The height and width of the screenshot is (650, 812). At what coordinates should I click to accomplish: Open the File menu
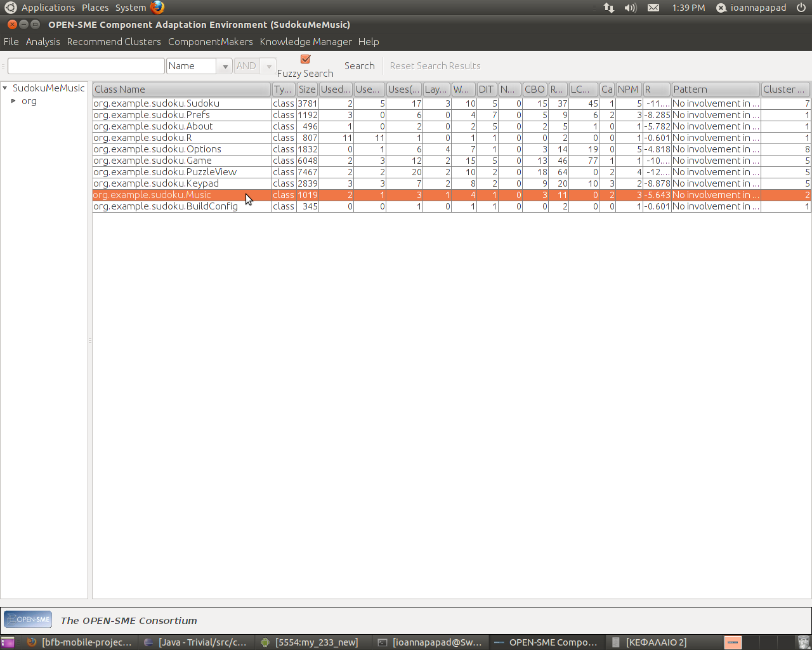click(x=11, y=42)
